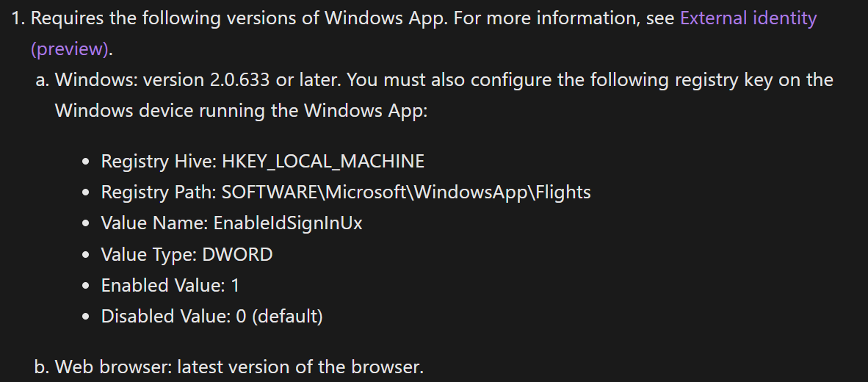The image size is (868, 382).
Task: Click the EnableIdSignInUx value name
Action: pyautogui.click(x=288, y=223)
